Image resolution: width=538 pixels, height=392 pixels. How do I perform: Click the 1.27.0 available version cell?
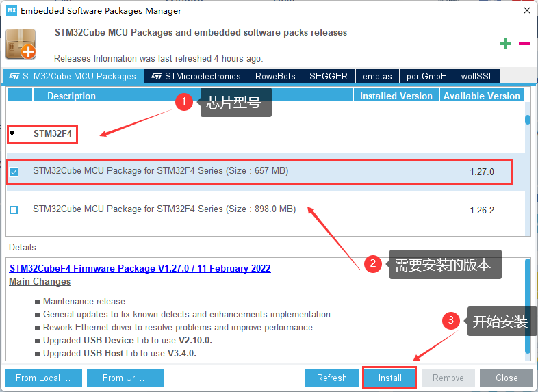click(x=482, y=172)
